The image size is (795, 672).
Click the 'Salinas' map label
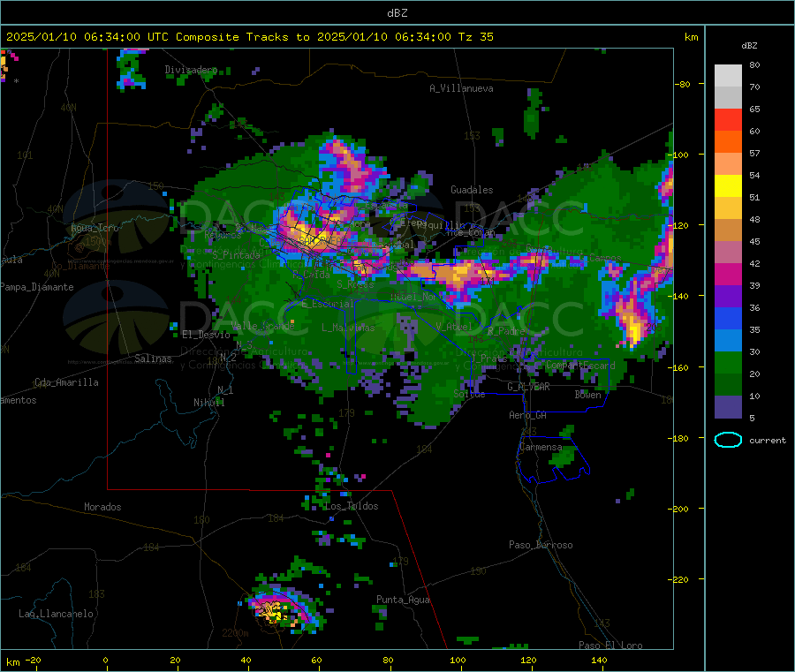(153, 359)
